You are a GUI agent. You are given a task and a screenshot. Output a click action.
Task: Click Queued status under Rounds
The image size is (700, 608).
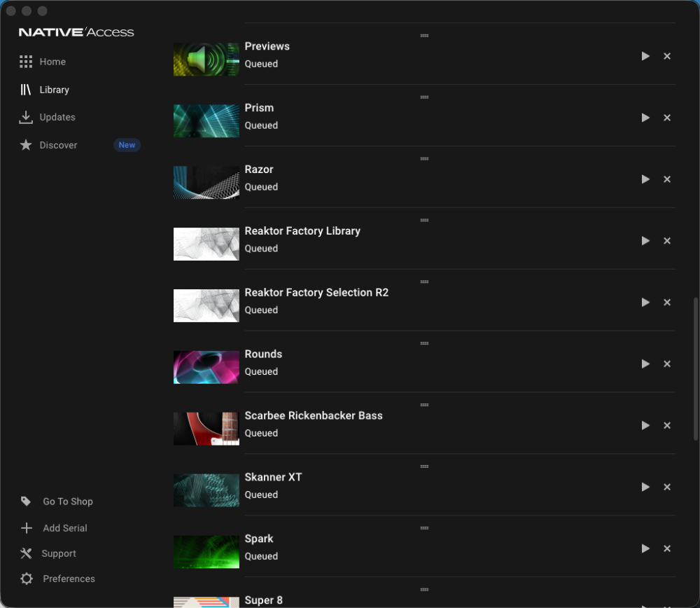[261, 372]
